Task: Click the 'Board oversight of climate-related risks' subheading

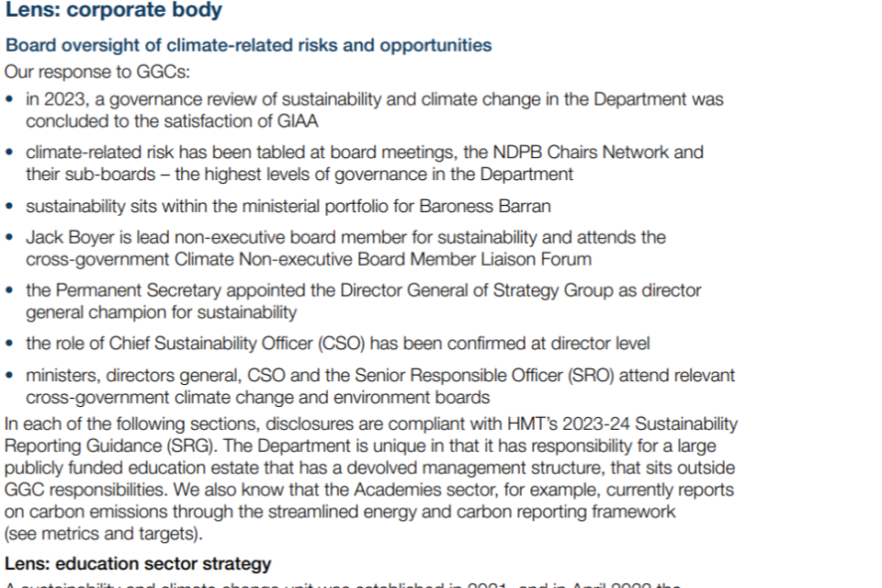Action: [248, 45]
